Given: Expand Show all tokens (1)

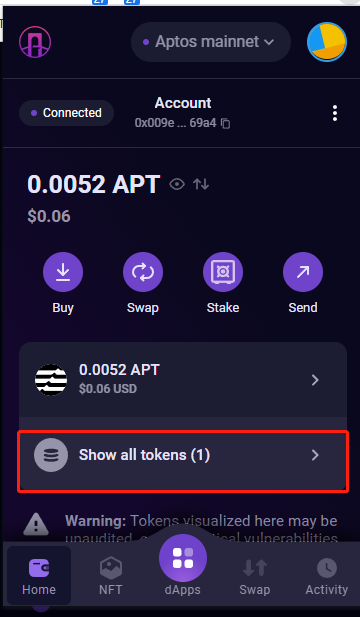Looking at the screenshot, I should click(x=183, y=455).
